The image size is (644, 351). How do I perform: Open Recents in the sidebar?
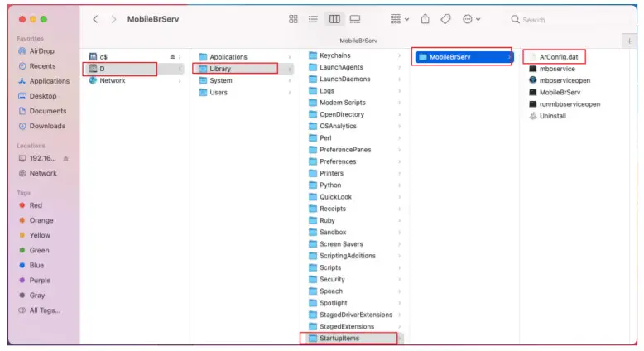42,65
